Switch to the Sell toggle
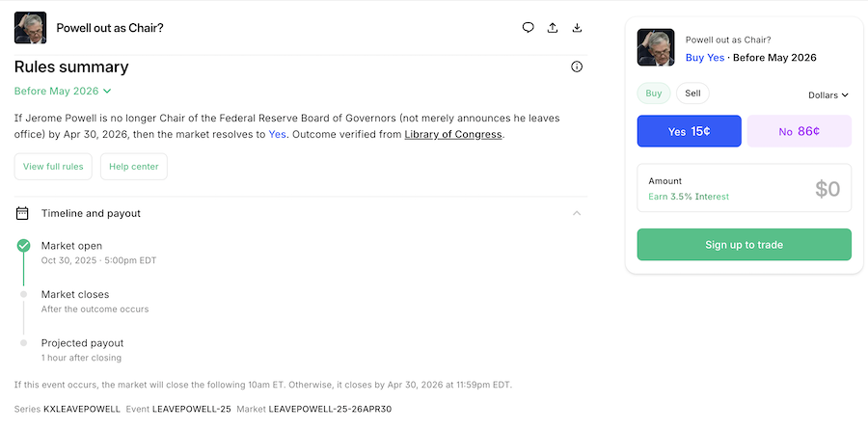868x429 pixels. (692, 94)
